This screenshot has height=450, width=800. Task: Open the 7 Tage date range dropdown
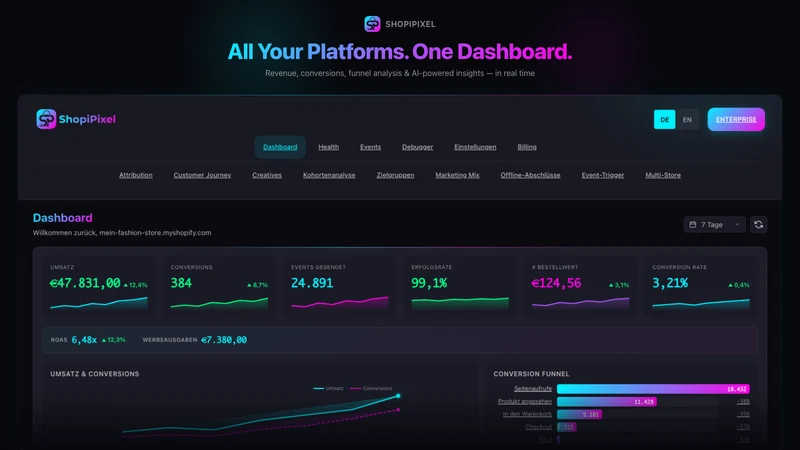pyautogui.click(x=714, y=224)
